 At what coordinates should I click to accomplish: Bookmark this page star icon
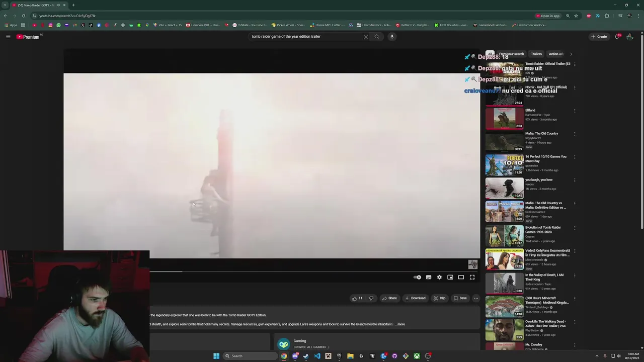tap(576, 16)
